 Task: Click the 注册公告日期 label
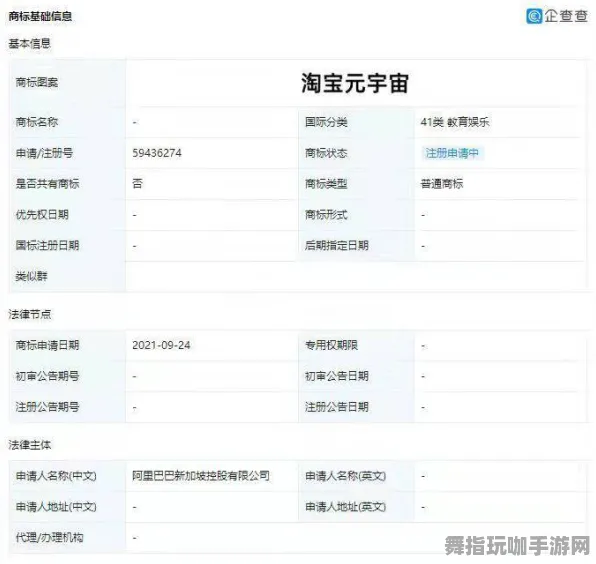click(337, 407)
